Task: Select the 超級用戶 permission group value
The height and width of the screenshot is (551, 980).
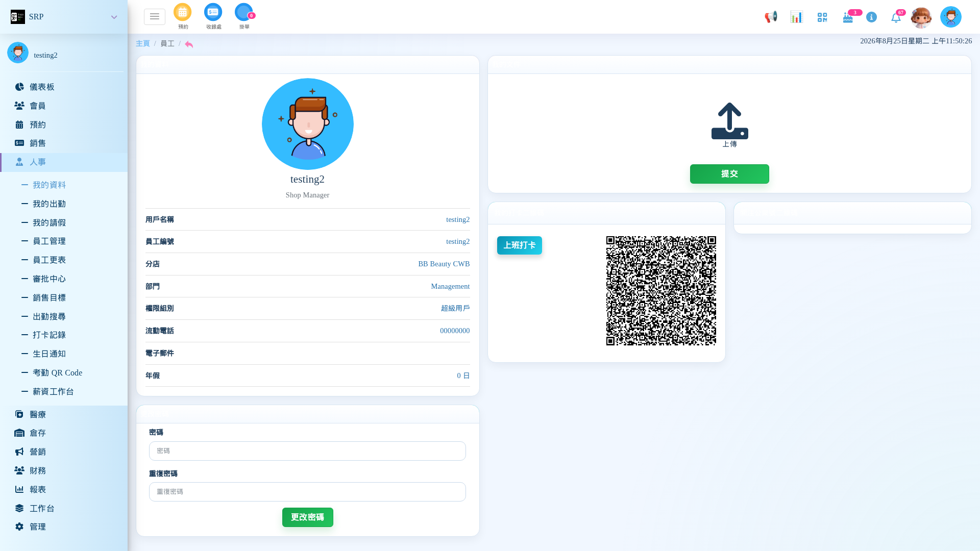Action: click(x=455, y=309)
